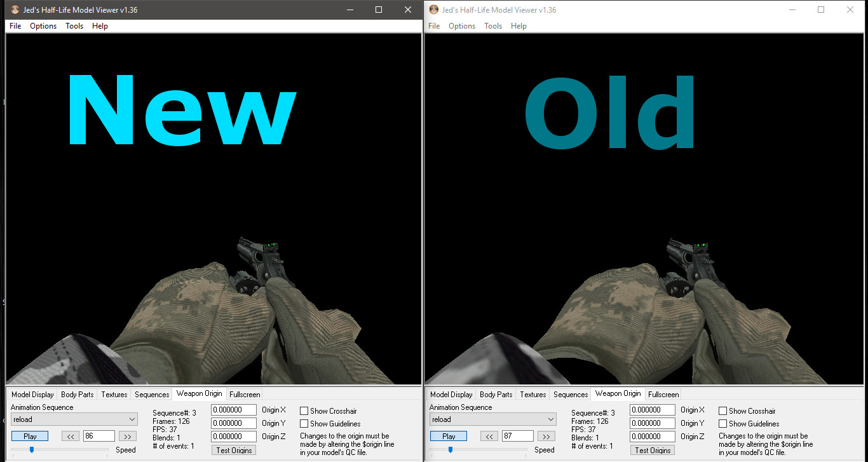Enable Show Crosshair in the New window
Viewport: 868px width, 462px height.
coord(304,411)
